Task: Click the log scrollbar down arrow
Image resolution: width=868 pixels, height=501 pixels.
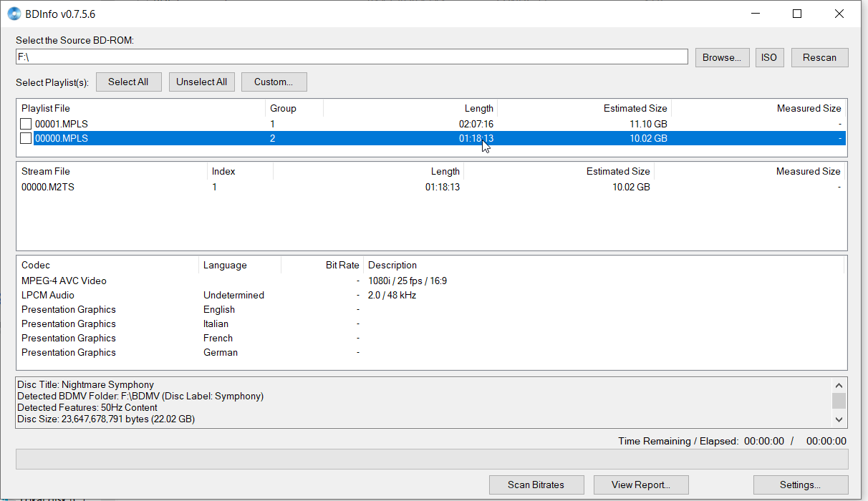Action: click(839, 420)
